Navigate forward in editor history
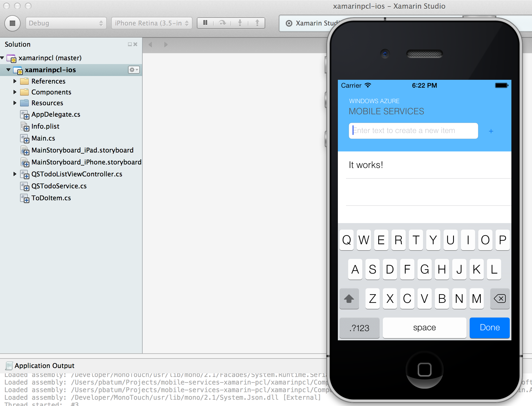Viewport: 532px width, 406px height. (x=166, y=45)
